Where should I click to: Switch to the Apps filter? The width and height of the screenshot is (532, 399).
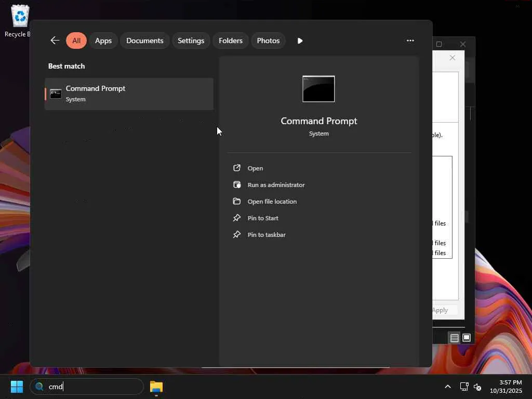[x=103, y=41]
